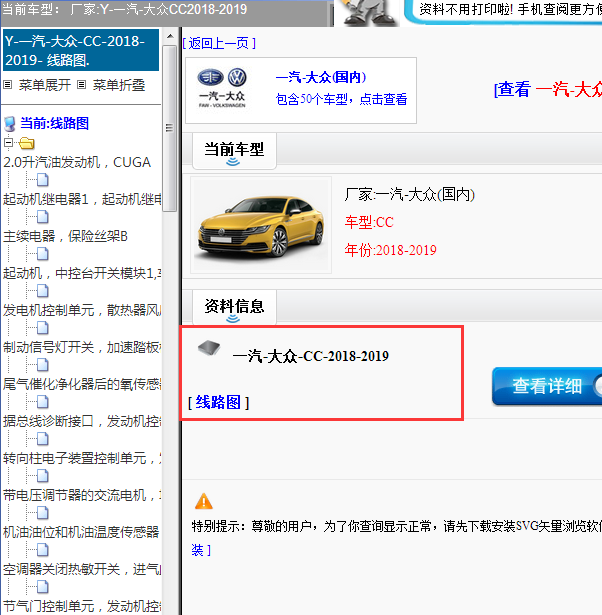Click the blue 查看详细 button

(547, 386)
